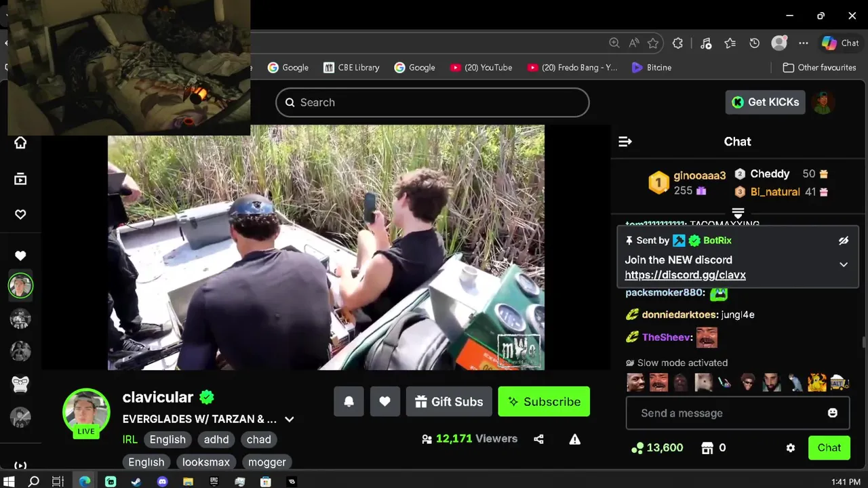
Task: Expand the gift leaderboard arrow
Action: [738, 213]
